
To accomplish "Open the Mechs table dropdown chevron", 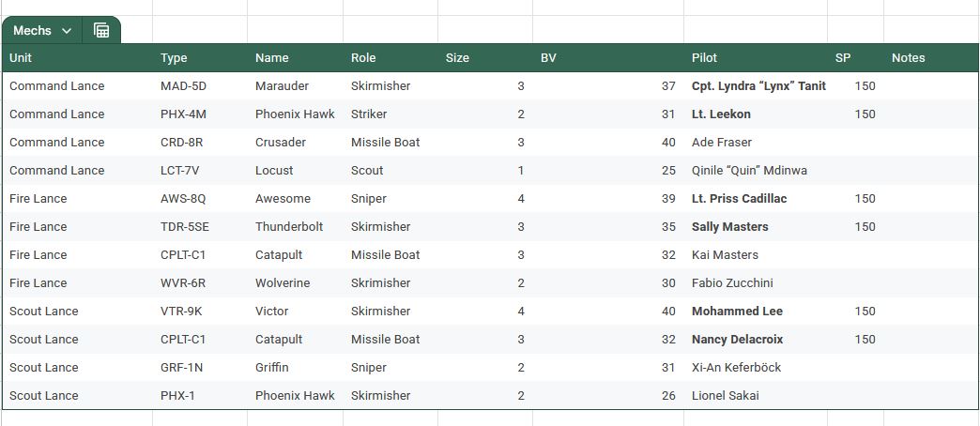I will point(67,31).
